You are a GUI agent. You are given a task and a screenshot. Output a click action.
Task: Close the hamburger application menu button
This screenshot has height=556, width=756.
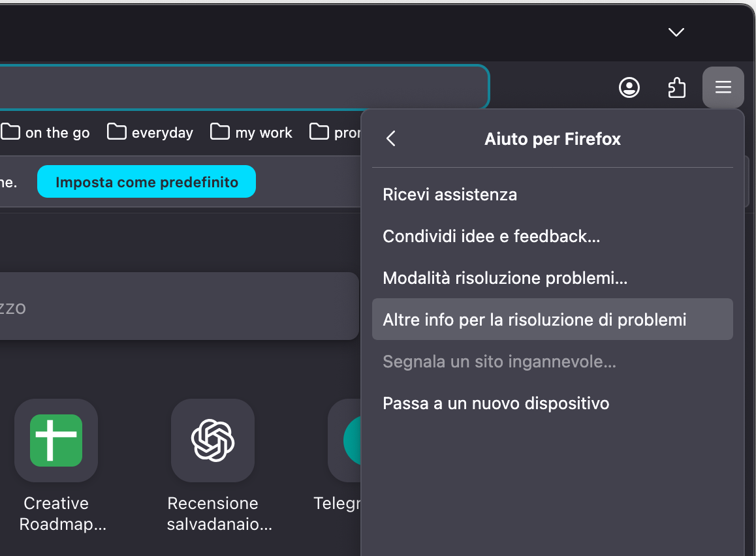point(723,87)
